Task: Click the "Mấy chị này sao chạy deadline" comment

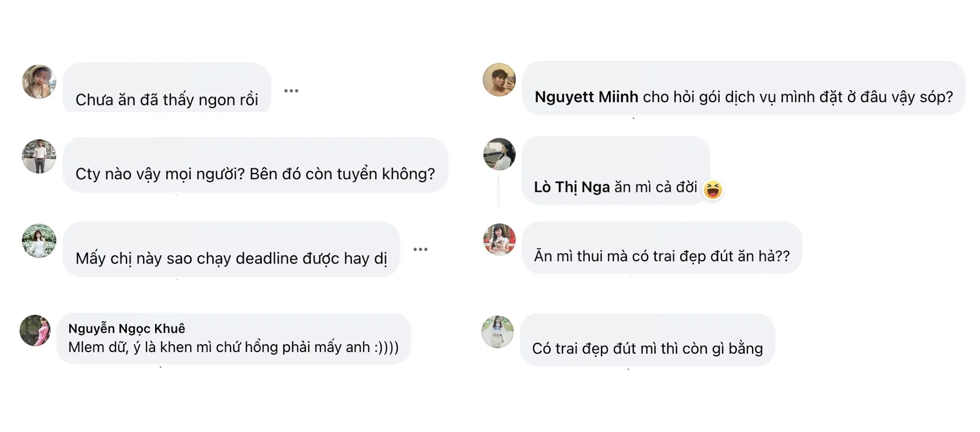Action: coord(231,258)
